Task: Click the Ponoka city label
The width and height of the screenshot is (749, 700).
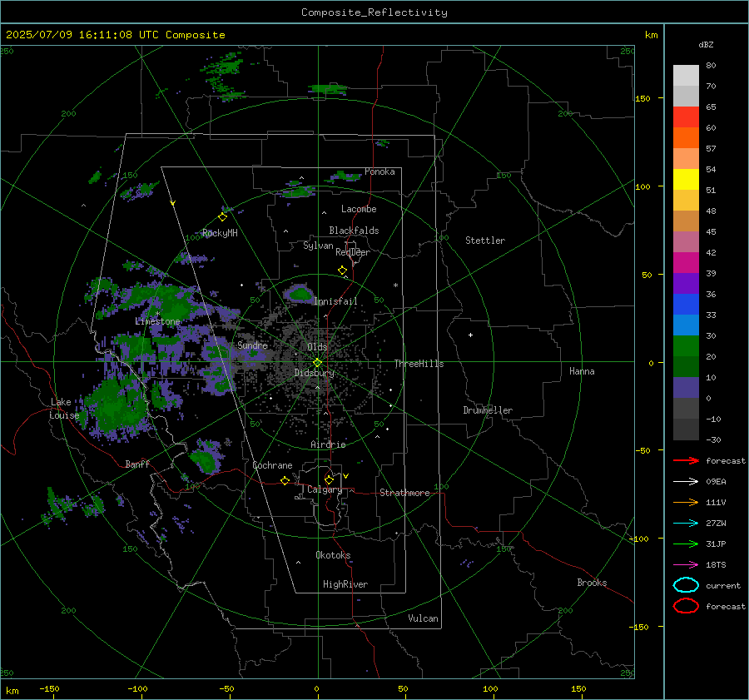Action: 379,171
